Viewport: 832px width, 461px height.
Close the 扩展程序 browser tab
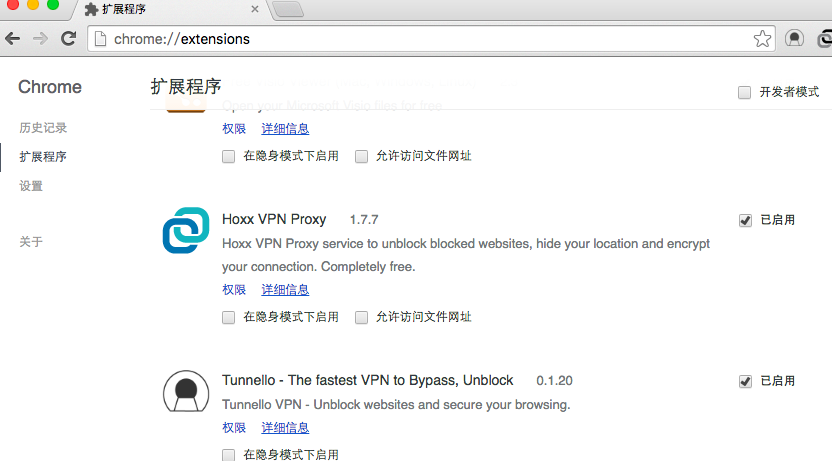pyautogui.click(x=255, y=9)
